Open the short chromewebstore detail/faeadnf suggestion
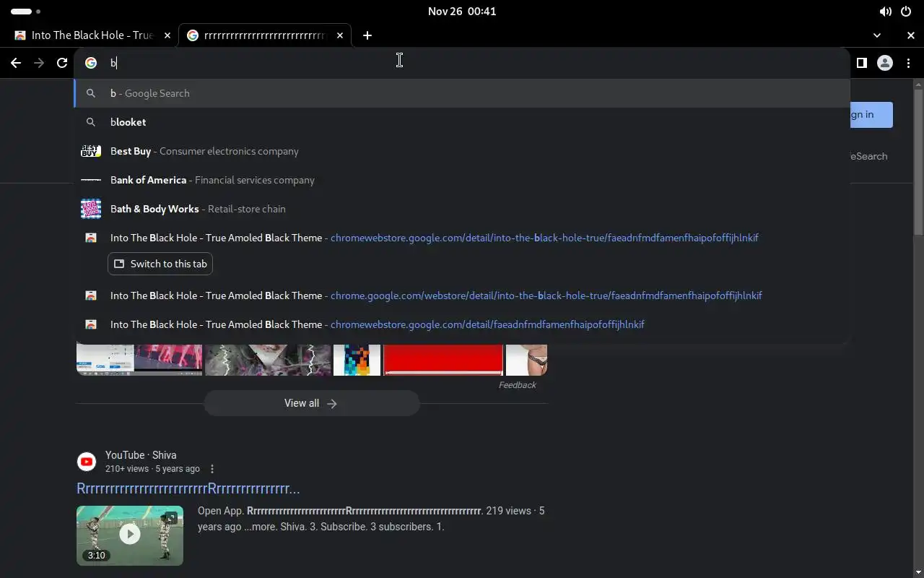 tap(462, 324)
